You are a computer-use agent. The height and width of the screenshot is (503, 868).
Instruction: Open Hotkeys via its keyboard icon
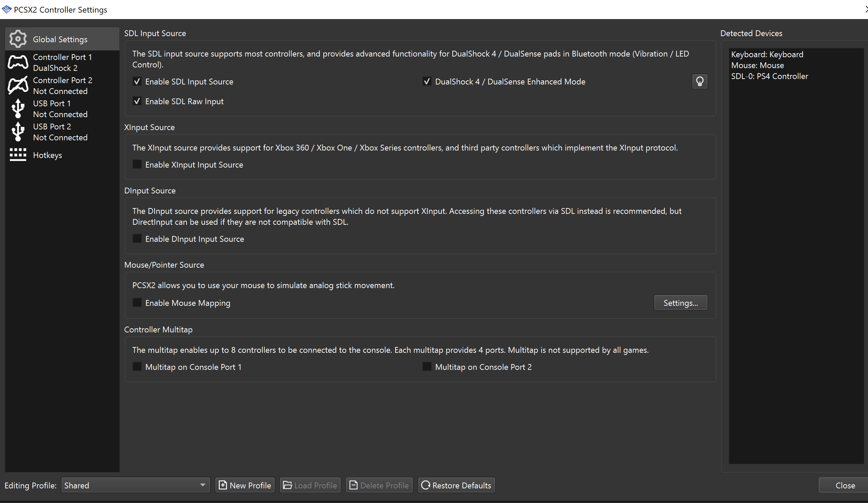(18, 155)
